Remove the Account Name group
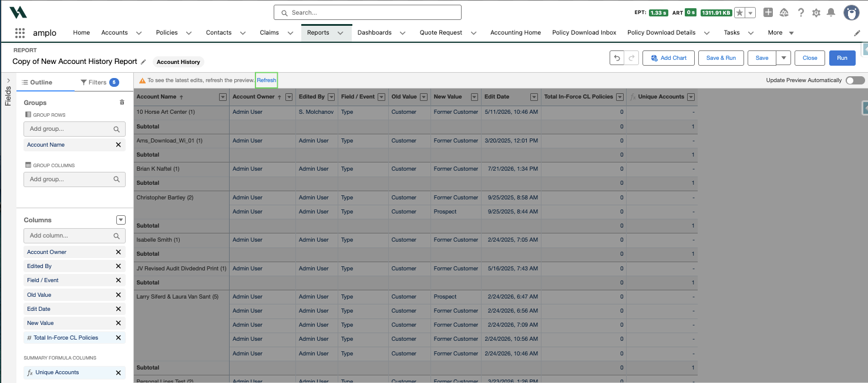The width and height of the screenshot is (868, 383). click(x=118, y=145)
